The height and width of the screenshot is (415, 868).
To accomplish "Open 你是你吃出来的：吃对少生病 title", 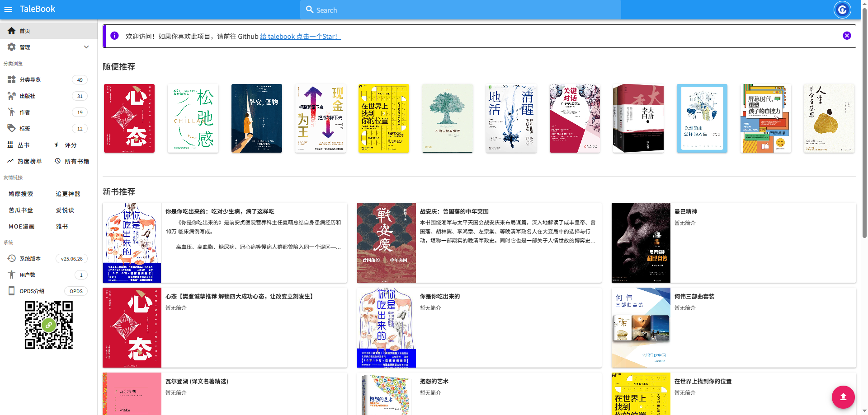I will (x=220, y=211).
